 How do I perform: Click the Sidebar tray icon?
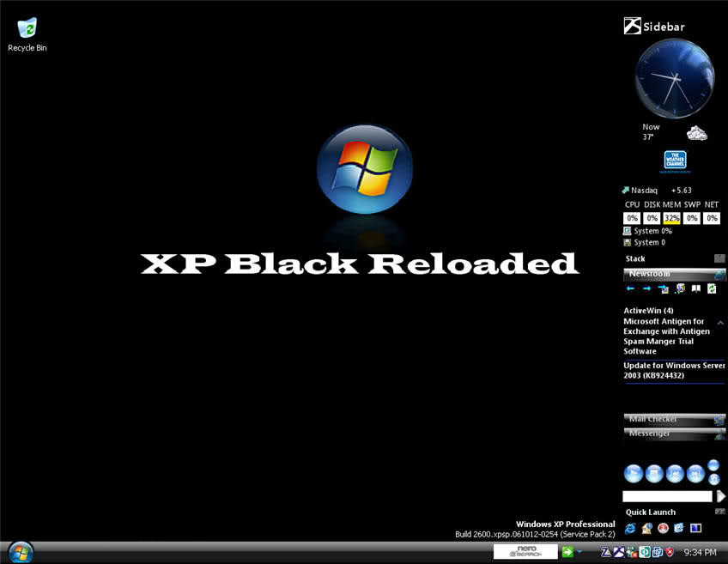[618, 552]
